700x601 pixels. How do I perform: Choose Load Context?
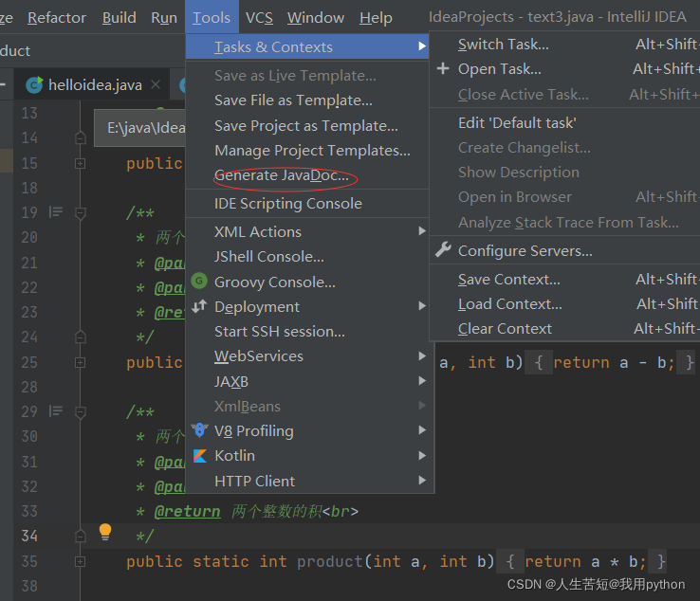564,304
